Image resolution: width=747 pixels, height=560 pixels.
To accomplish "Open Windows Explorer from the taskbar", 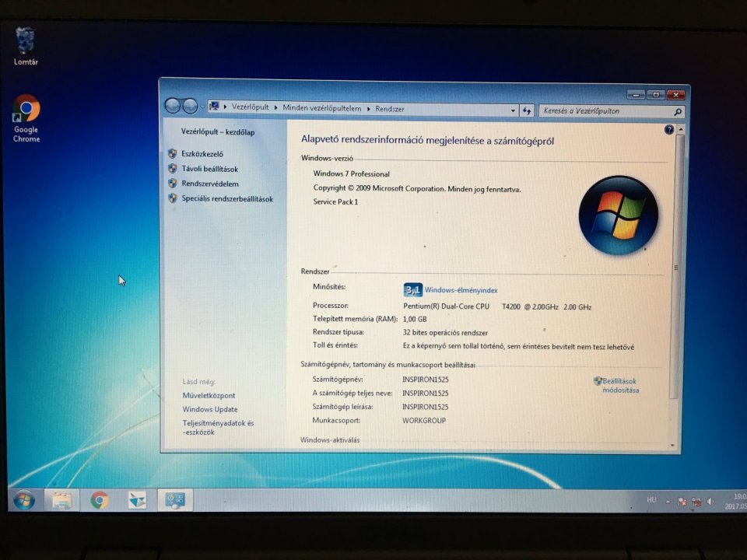I will pos(62,500).
